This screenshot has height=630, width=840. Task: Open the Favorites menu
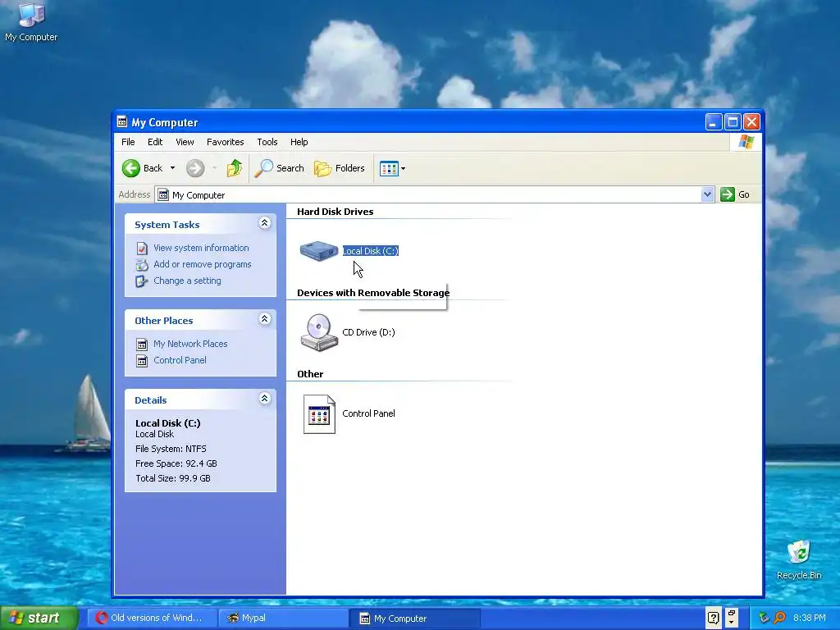click(225, 142)
